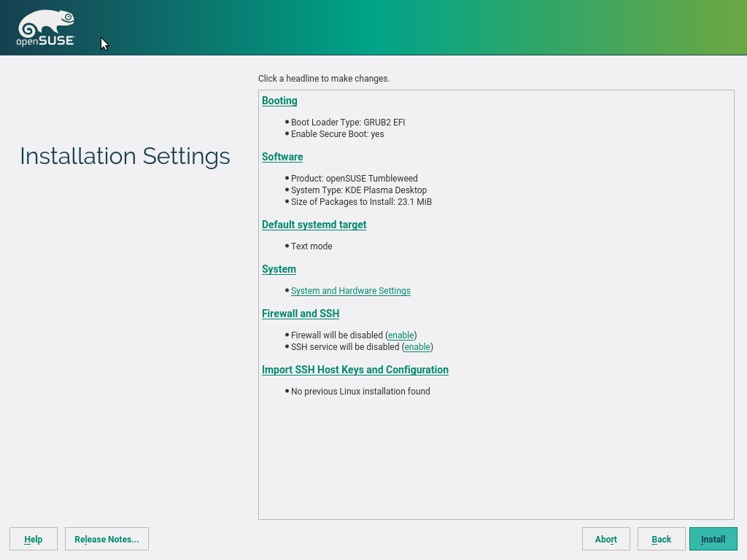The width and height of the screenshot is (747, 560).
Task: Click the Boot Loader Type GRUB2 EFI entry
Action: point(347,122)
